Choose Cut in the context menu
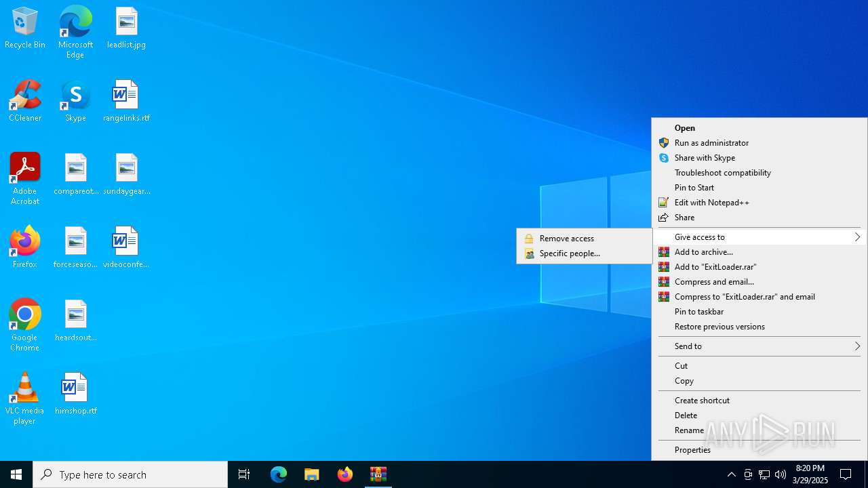 (x=759, y=366)
